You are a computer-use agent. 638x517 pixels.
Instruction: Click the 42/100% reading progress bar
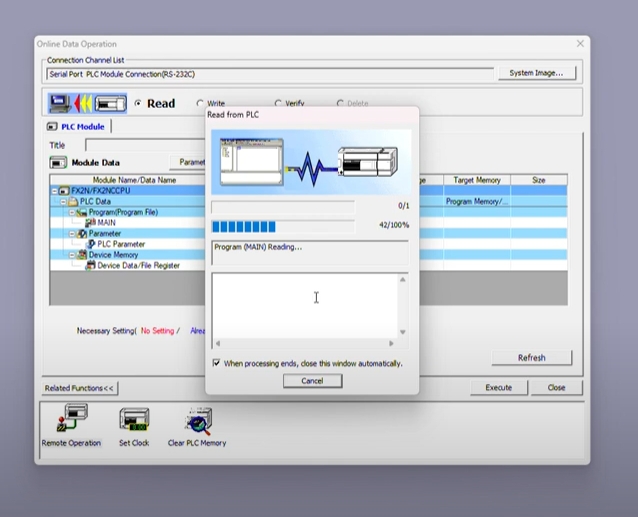282,226
